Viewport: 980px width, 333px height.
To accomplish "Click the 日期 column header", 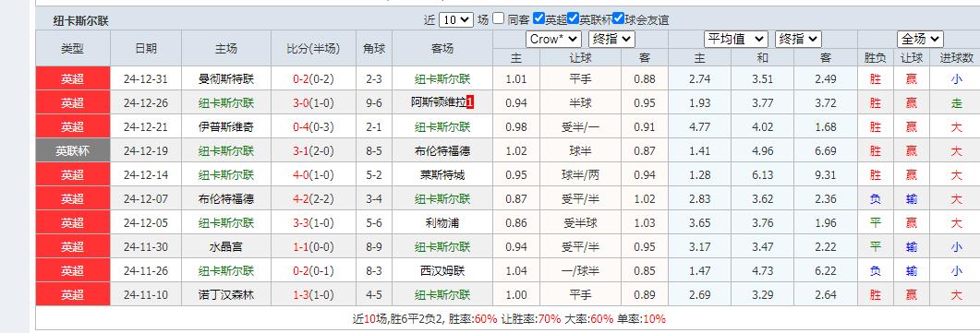I will coord(146,49).
